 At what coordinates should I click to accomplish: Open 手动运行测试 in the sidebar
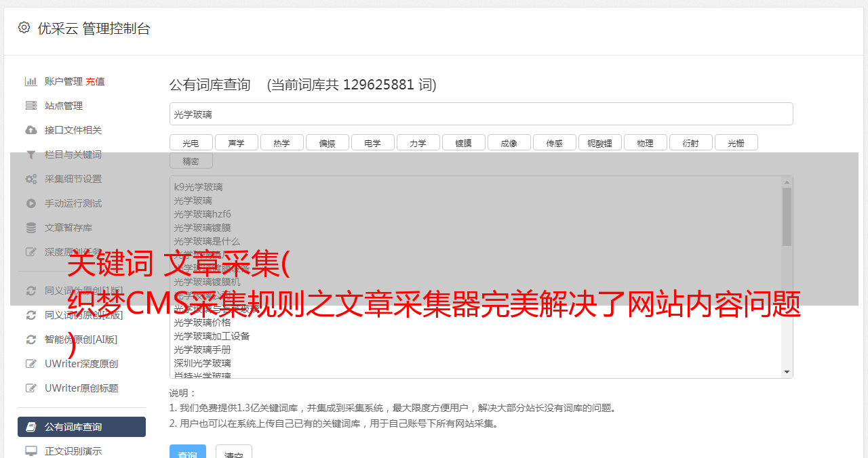[x=73, y=203]
